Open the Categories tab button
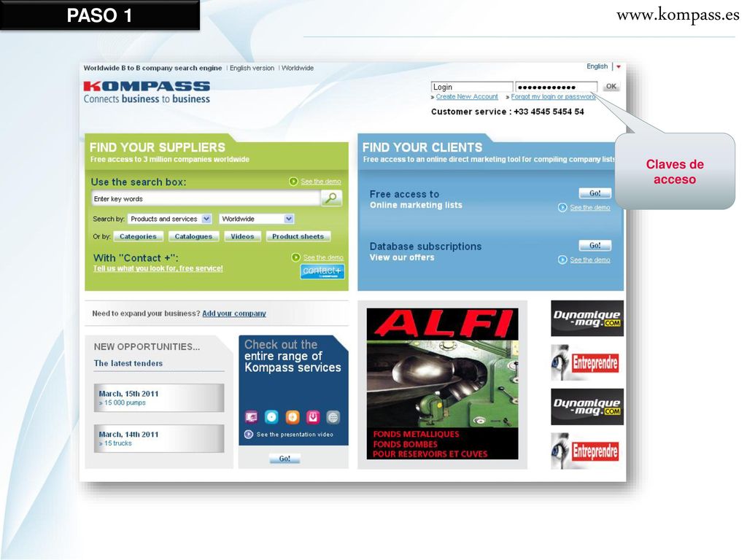Viewport: 747px width, 560px height. click(138, 236)
